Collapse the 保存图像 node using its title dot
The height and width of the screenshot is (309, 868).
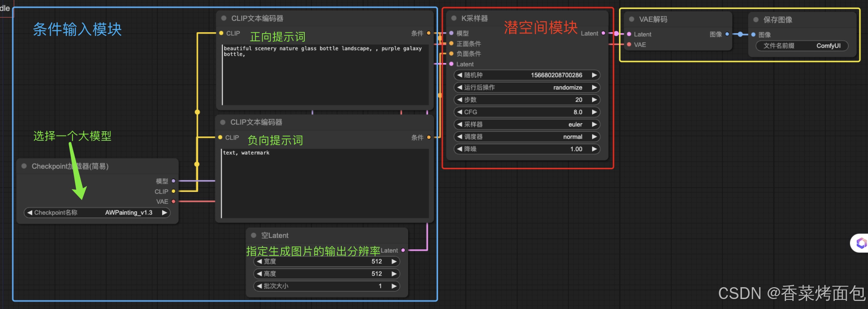(756, 19)
